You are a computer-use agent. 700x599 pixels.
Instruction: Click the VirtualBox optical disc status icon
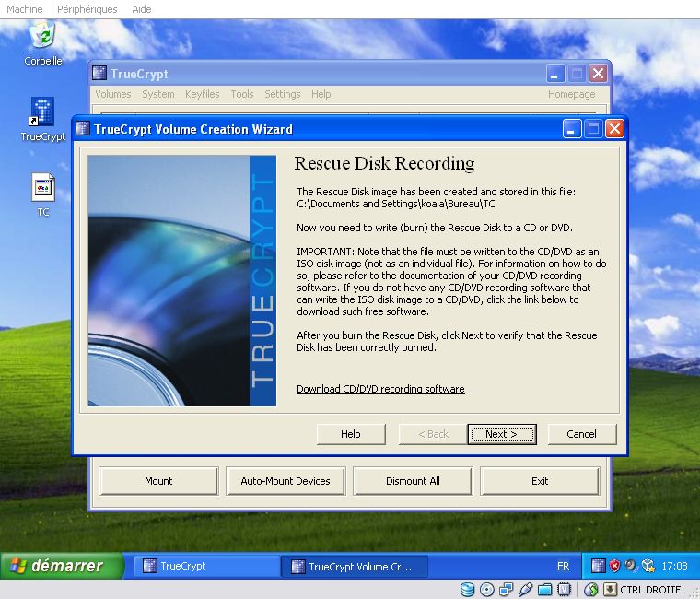pos(486,590)
